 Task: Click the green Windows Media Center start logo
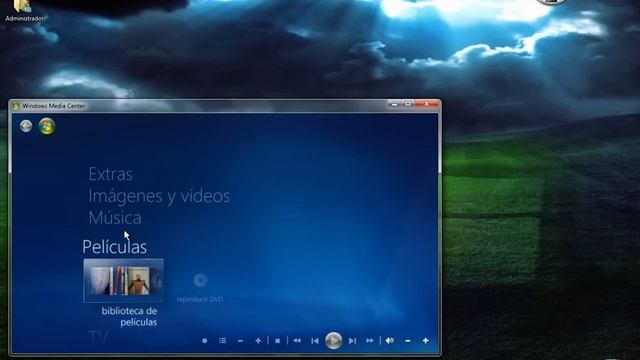coord(47,126)
